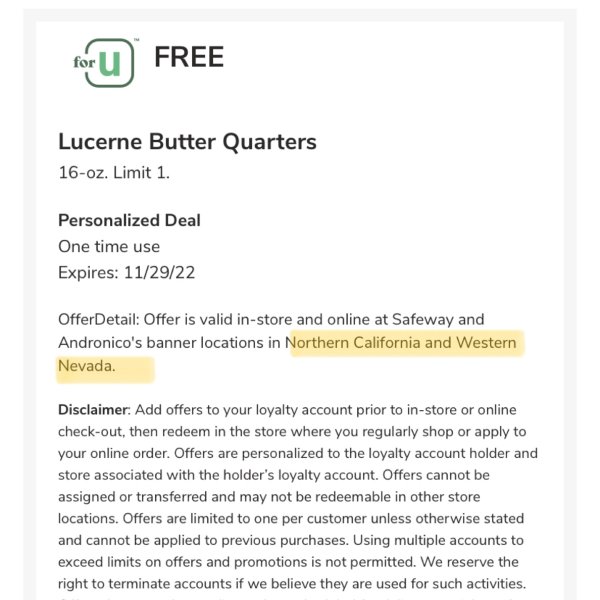The width and height of the screenshot is (600, 600).
Task: Click the 16-oz. Limit 1. text
Action: (114, 173)
